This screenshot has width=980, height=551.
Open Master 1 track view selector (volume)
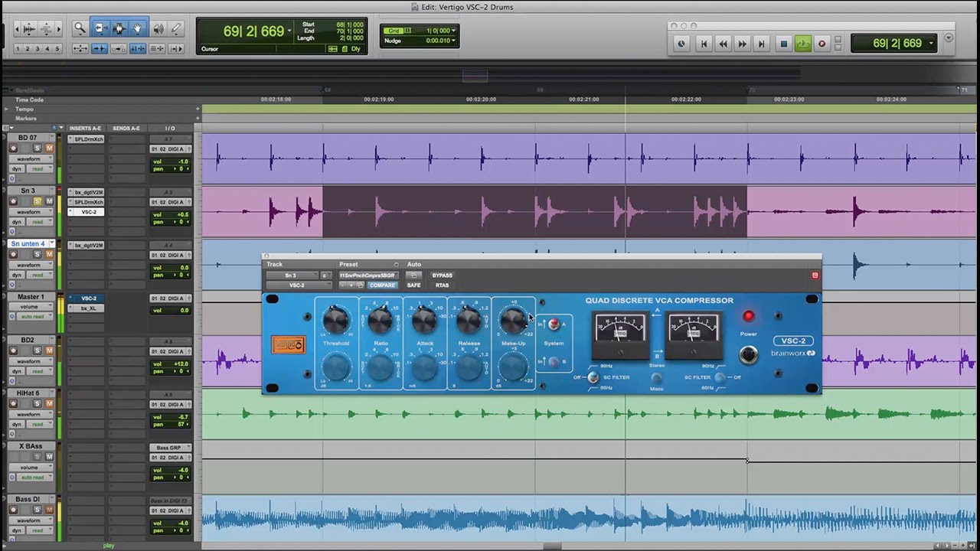[31, 307]
